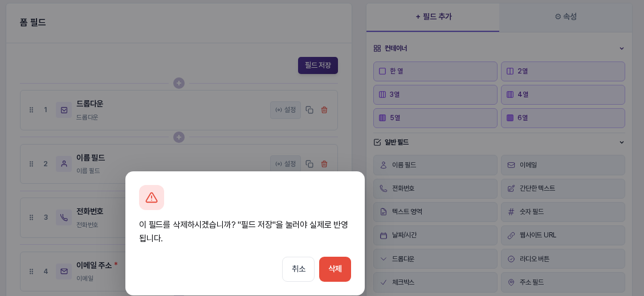The image size is (644, 296).
Task: Click the dropdown type icon in row 1
Action: [64, 110]
